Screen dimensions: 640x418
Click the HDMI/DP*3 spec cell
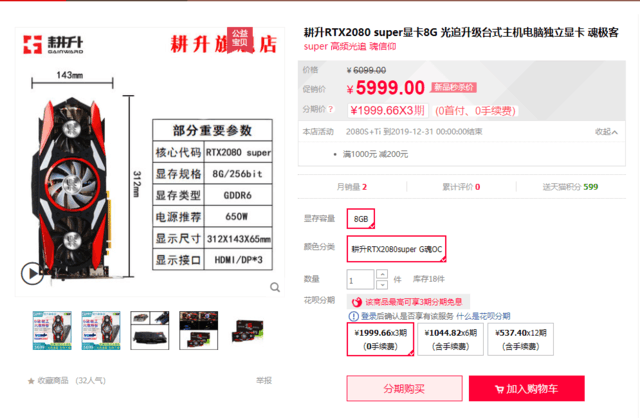point(238,260)
